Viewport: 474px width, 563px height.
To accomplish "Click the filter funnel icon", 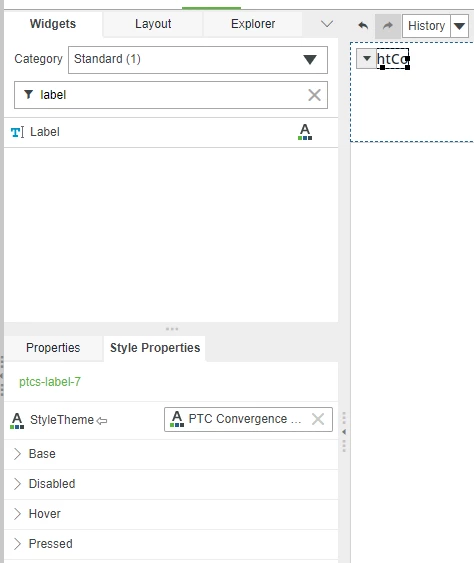I will 28,94.
